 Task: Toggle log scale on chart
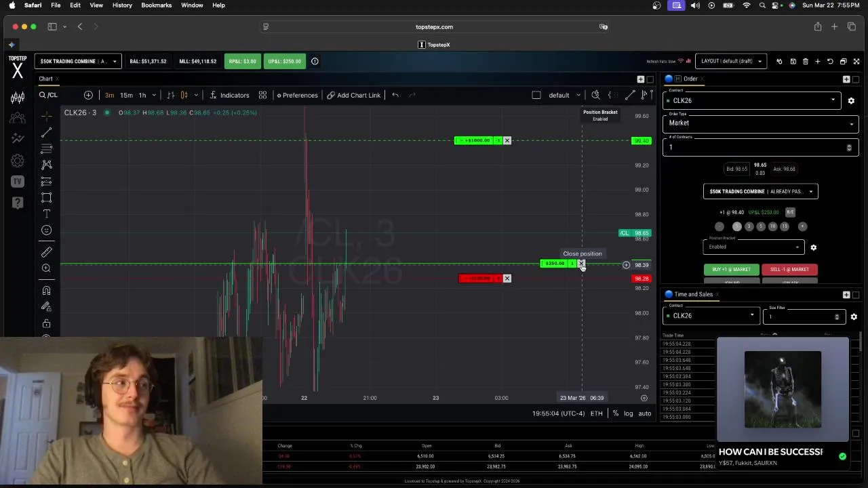(629, 413)
